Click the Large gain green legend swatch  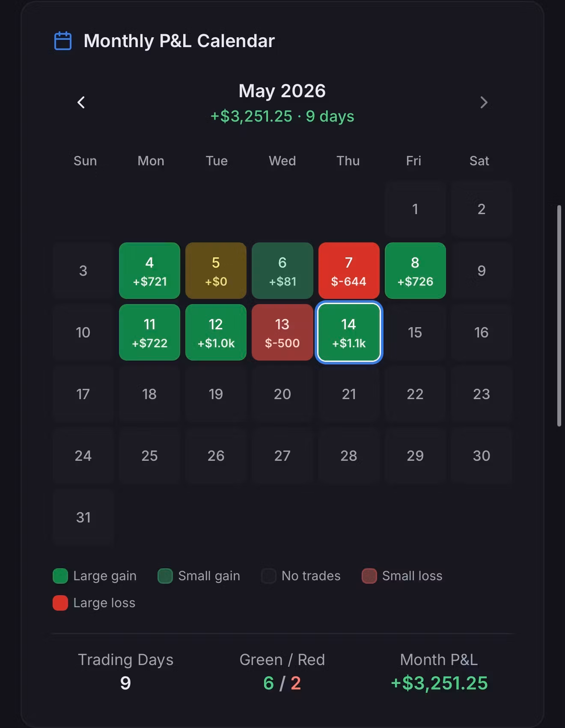(60, 576)
